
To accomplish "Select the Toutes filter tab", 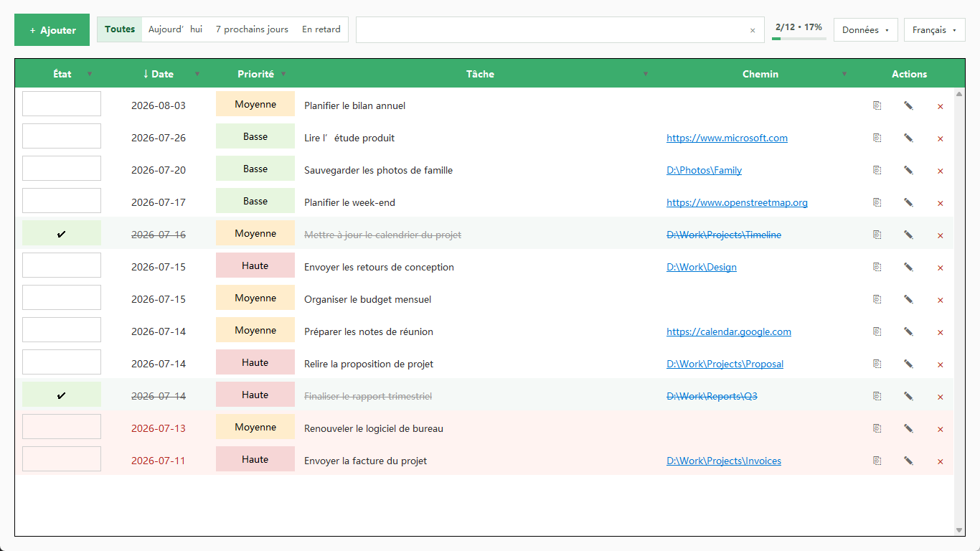I will pos(120,29).
